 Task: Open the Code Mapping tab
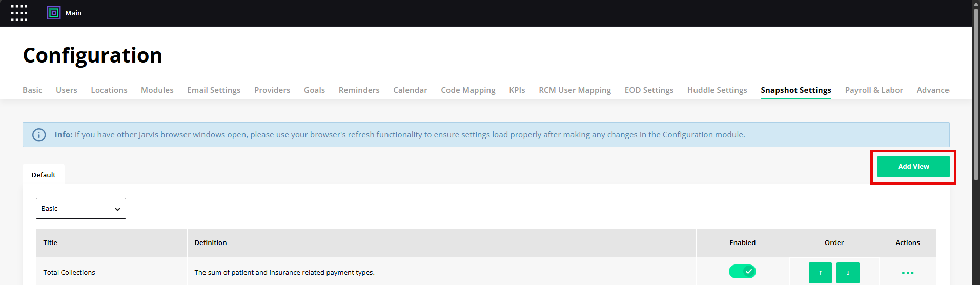point(468,90)
